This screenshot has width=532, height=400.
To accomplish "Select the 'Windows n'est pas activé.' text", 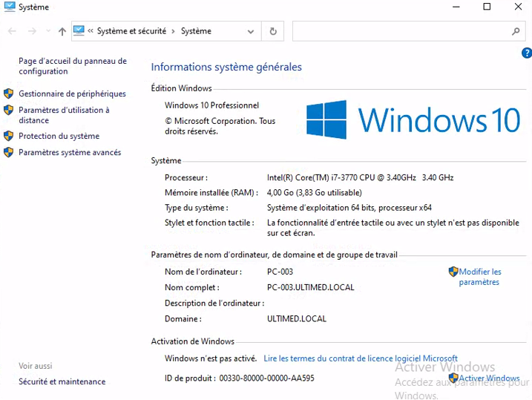I will 211,358.
